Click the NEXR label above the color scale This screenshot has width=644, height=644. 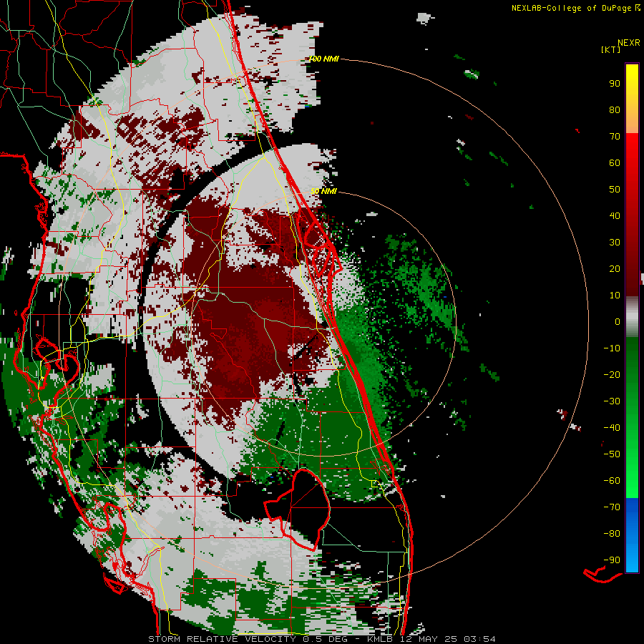tap(629, 43)
